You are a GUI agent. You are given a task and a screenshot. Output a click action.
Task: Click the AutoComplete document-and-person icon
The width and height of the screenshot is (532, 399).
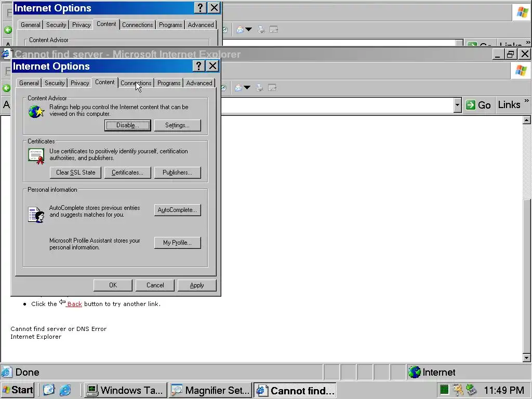pos(36,215)
